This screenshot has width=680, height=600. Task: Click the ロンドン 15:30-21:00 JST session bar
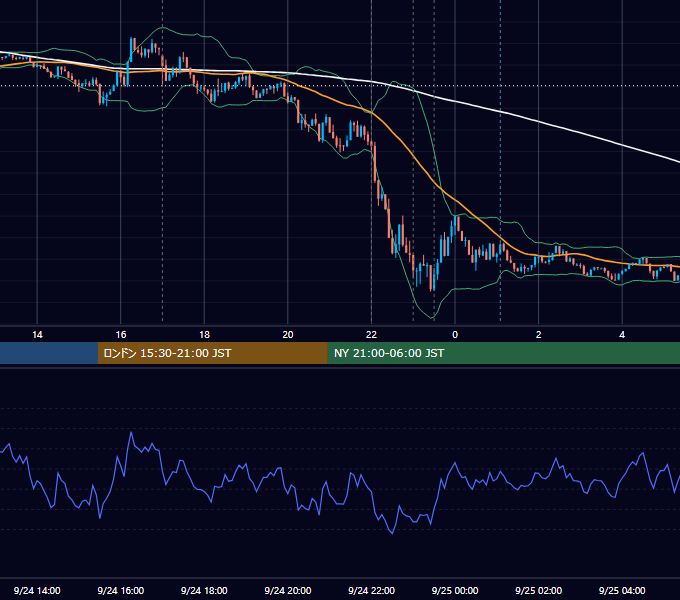(x=212, y=353)
